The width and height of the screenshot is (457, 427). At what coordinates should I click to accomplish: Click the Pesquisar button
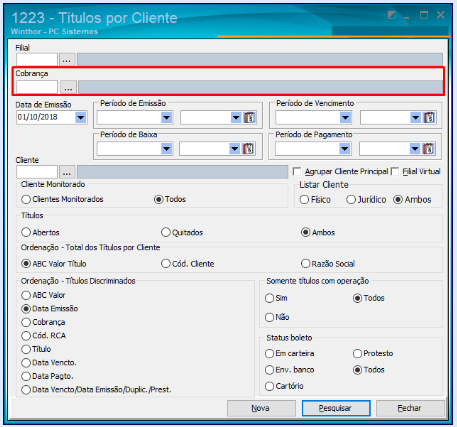click(x=336, y=408)
